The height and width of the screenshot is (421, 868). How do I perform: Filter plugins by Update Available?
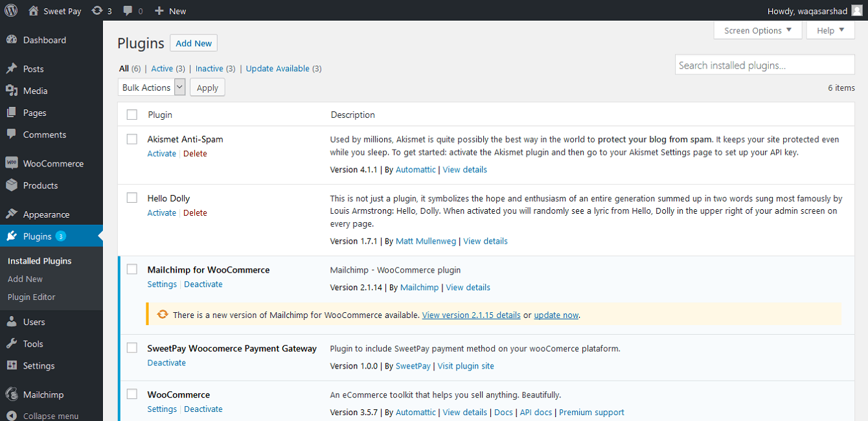278,69
